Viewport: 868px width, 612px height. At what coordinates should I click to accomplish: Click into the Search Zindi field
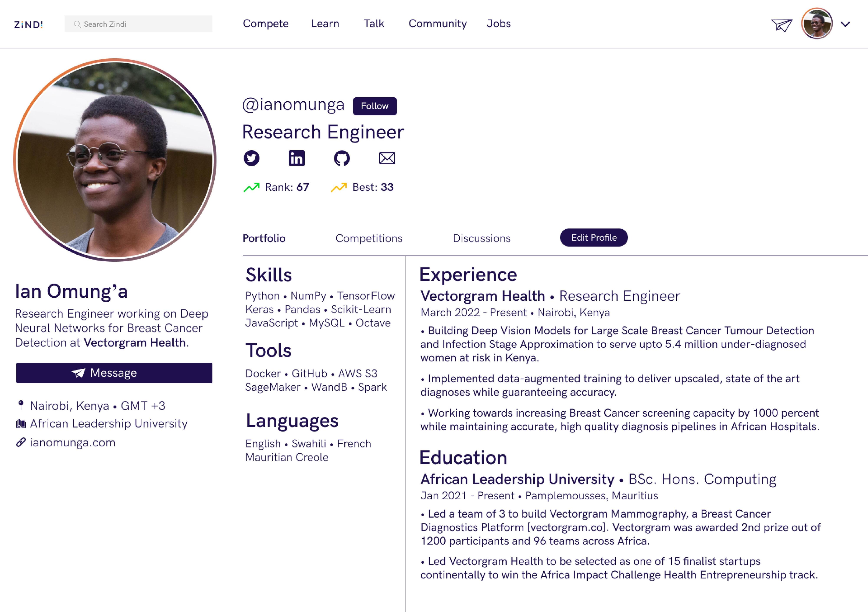click(x=144, y=24)
